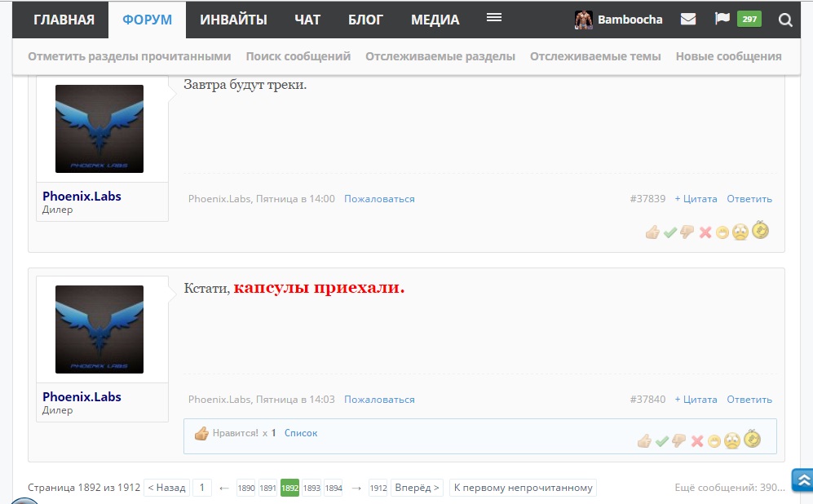The width and height of the screenshot is (813, 504).
Task: Click the Вперёд > next page button
Action: tap(418, 488)
